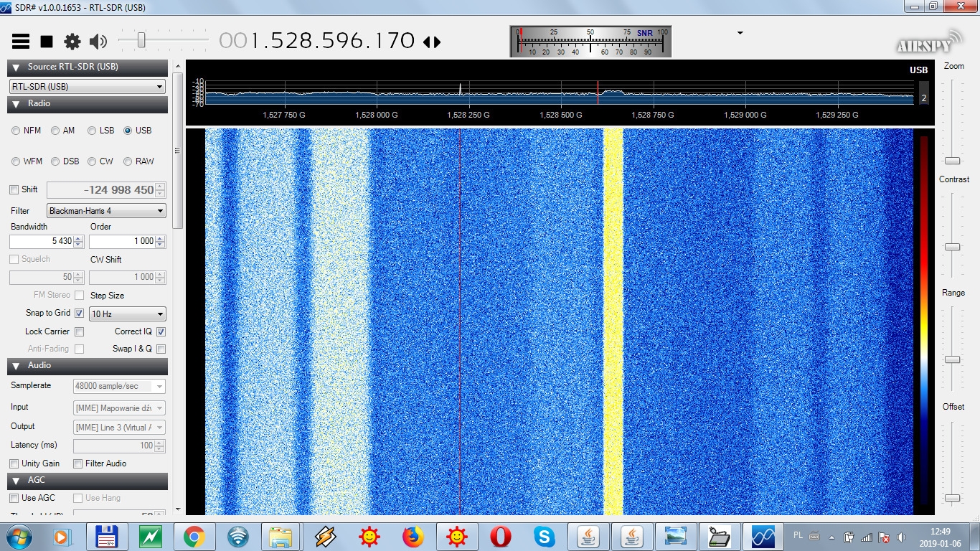Launch Opera browser from taskbar
The height and width of the screenshot is (551, 980).
[x=501, y=536]
